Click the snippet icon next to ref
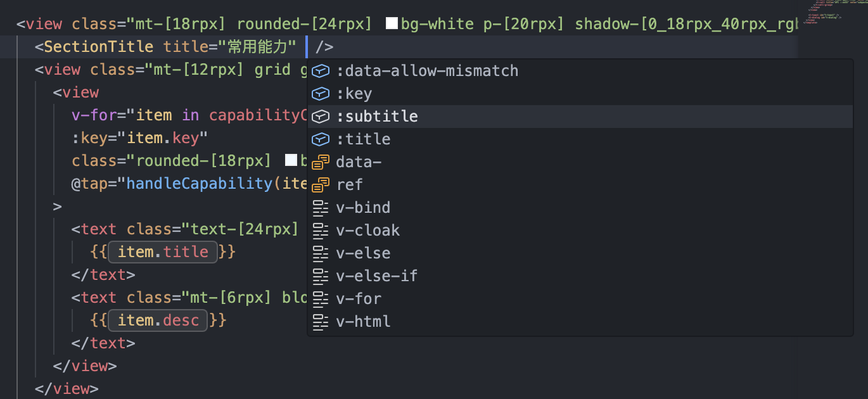This screenshot has height=399, width=868. (x=321, y=185)
